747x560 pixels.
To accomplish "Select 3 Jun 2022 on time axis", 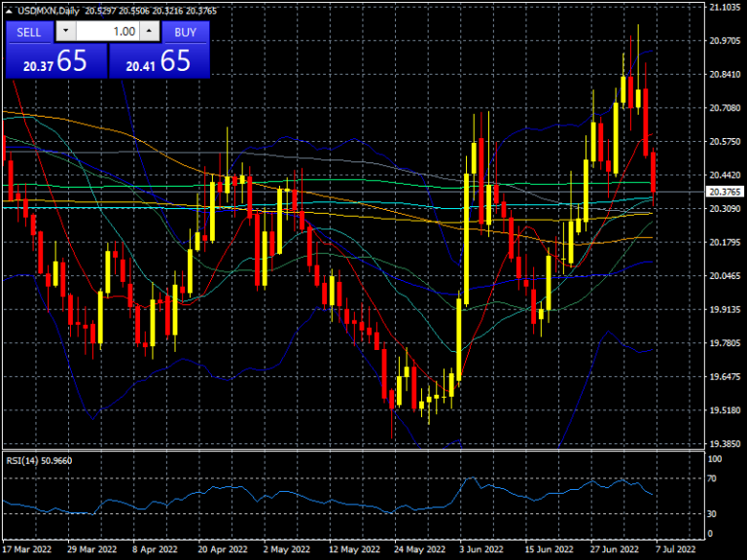I will coord(481,548).
